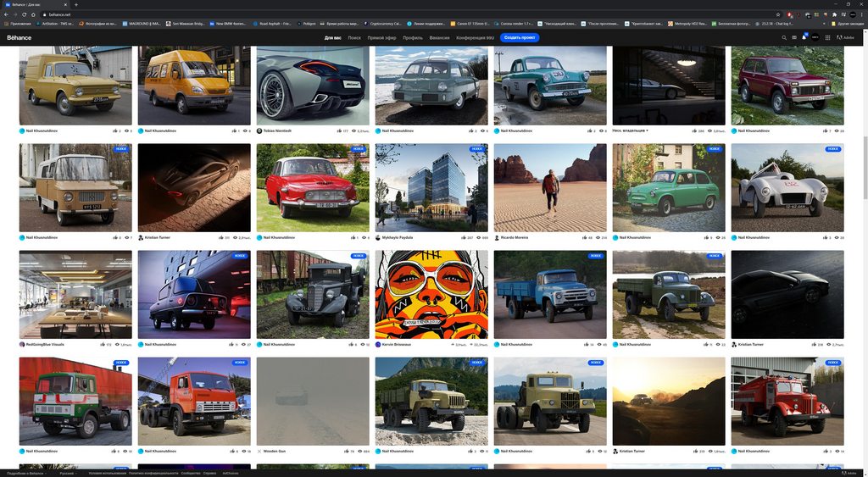Go to browser home icon
This screenshot has height=477, width=868.
click(33, 14)
